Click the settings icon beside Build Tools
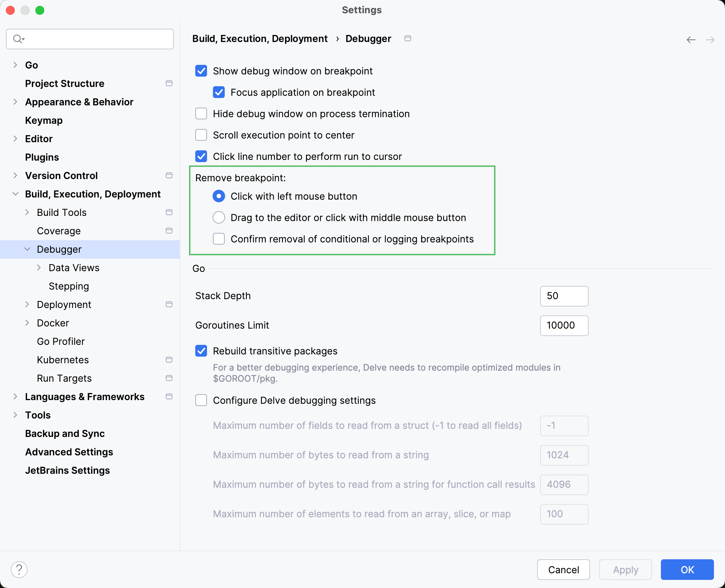 [169, 212]
